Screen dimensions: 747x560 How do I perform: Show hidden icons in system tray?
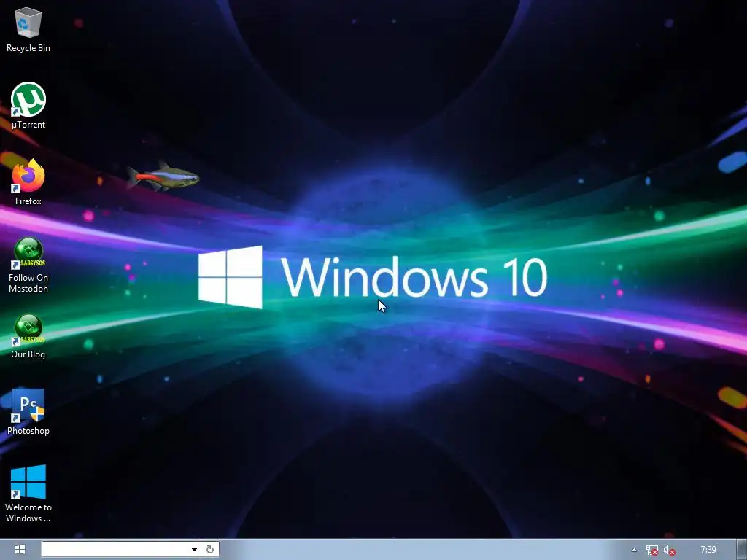[634, 550]
